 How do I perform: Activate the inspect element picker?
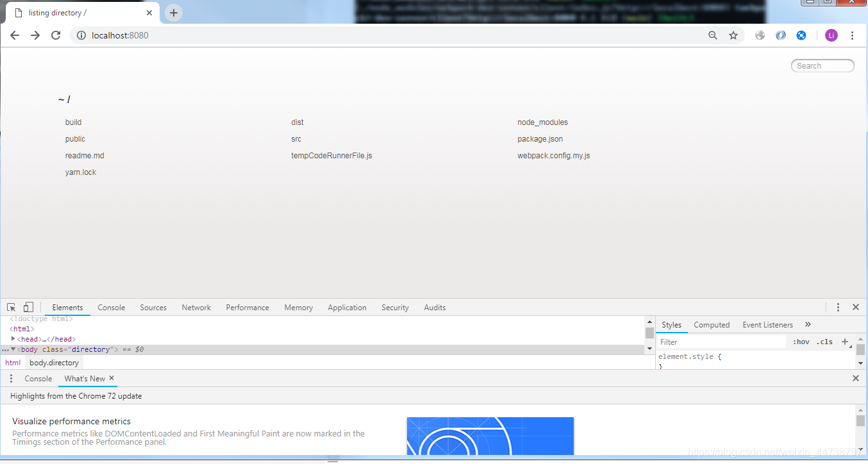coord(12,308)
